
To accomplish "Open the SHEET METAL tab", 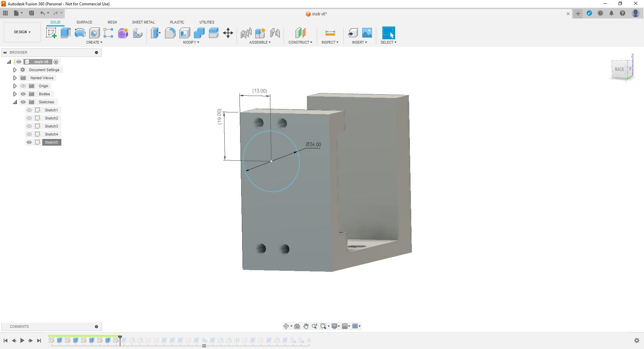I will [x=144, y=22].
